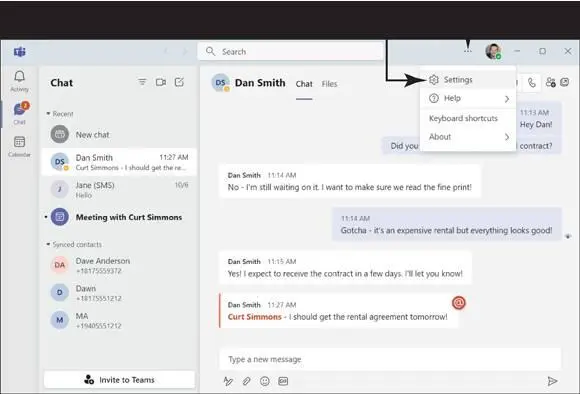The image size is (580, 394).
Task: Click the add people icon
Action: [x=550, y=82]
